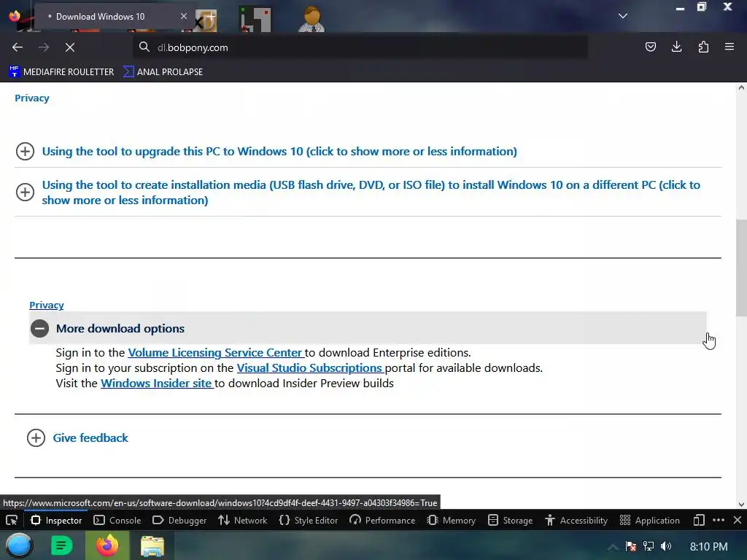Open Visual Studio Subscriptions link

tap(310, 368)
